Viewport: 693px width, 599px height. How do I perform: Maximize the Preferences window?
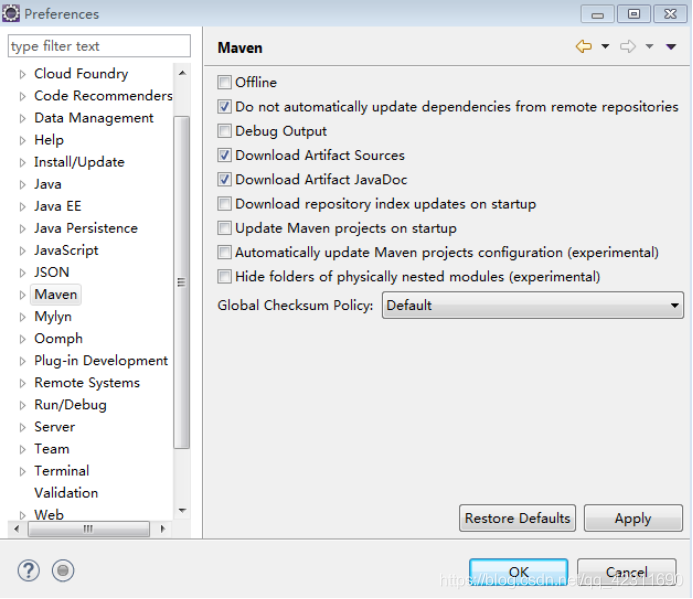(x=633, y=14)
